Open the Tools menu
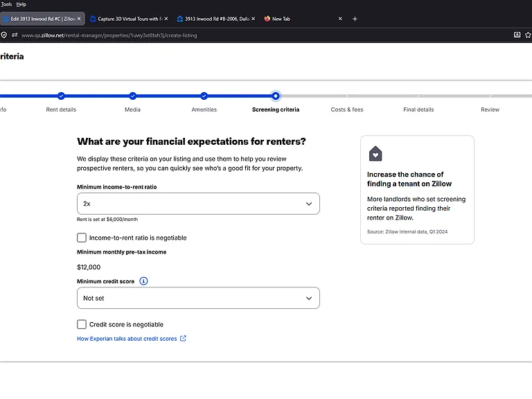Screen dimensions: 532x399 pyautogui.click(x=6, y=4)
